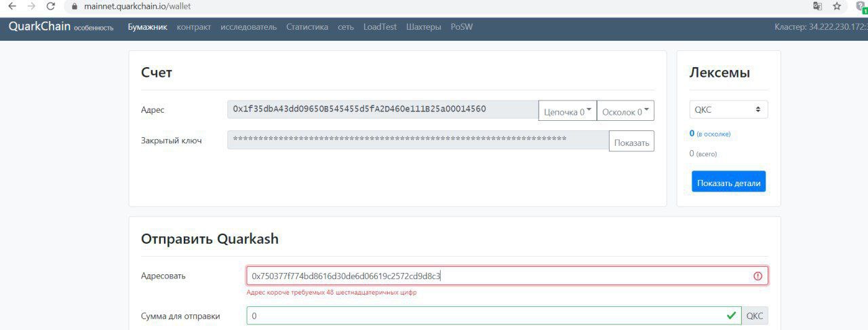Click the Кластер address in the navbar

(x=821, y=27)
